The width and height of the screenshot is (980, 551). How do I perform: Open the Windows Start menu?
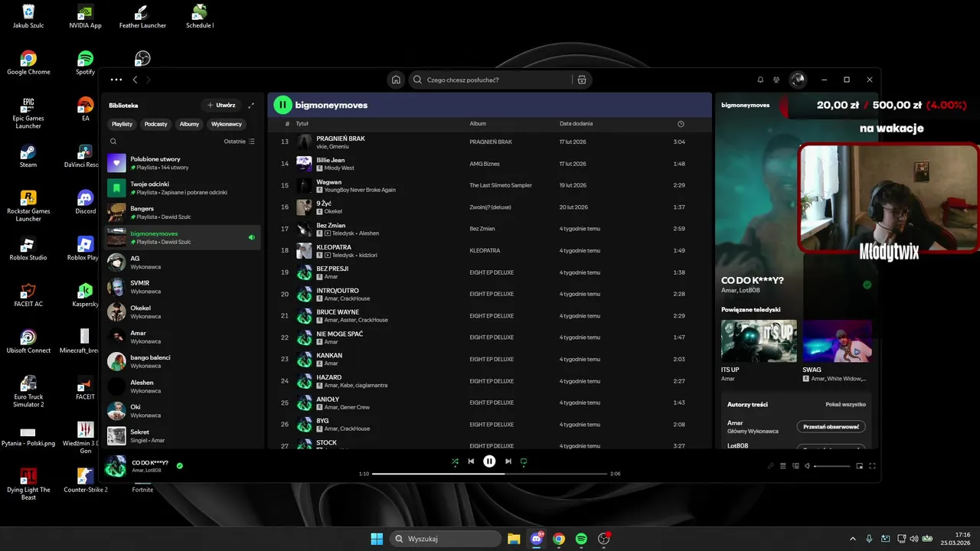(x=377, y=539)
